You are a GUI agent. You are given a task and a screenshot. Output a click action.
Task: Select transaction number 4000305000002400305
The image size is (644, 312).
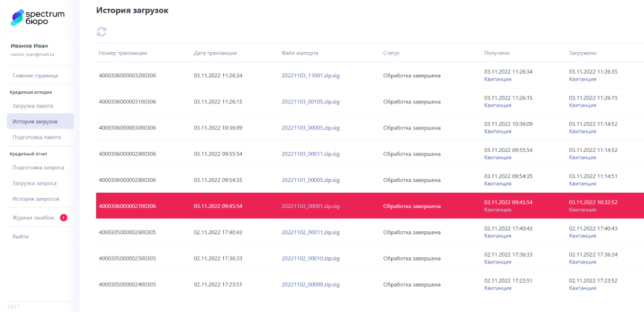(127, 285)
